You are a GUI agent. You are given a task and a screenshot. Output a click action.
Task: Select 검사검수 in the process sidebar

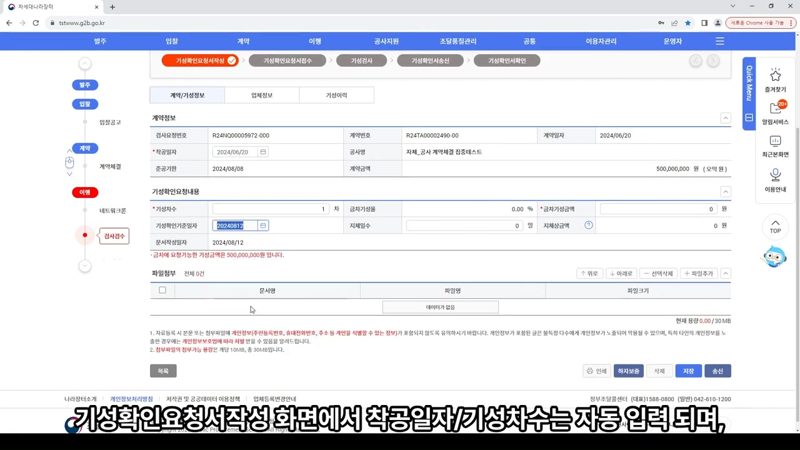[114, 236]
